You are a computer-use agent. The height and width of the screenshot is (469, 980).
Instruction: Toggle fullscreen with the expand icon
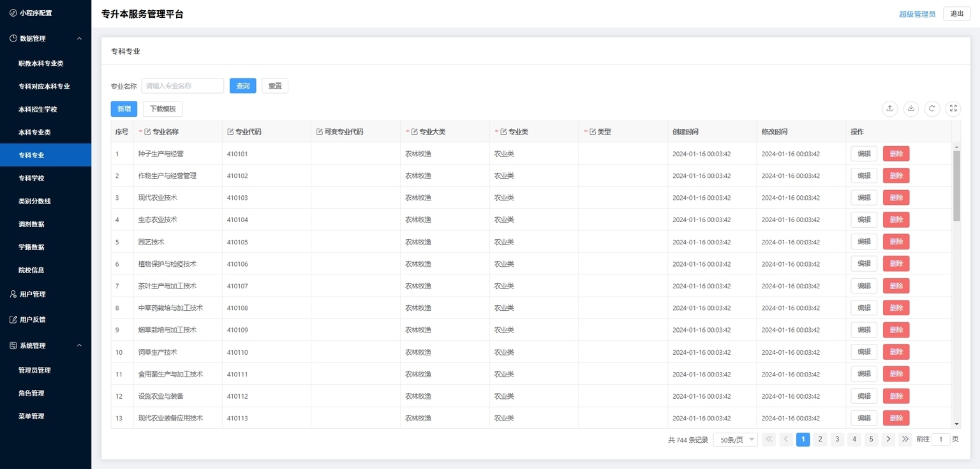(x=953, y=108)
